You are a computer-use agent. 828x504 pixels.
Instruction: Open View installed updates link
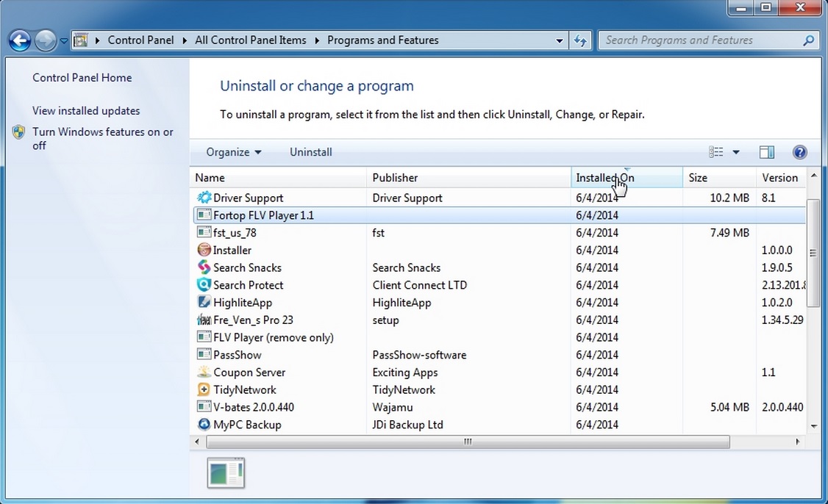click(86, 111)
